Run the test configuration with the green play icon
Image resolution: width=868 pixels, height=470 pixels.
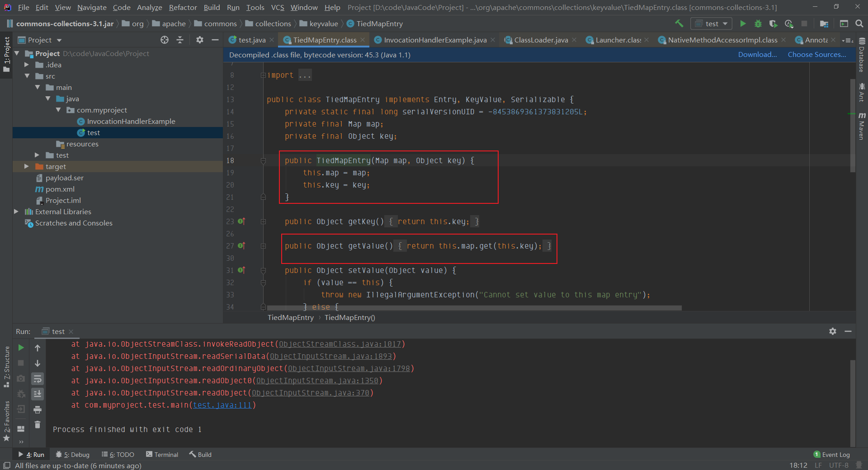click(743, 23)
